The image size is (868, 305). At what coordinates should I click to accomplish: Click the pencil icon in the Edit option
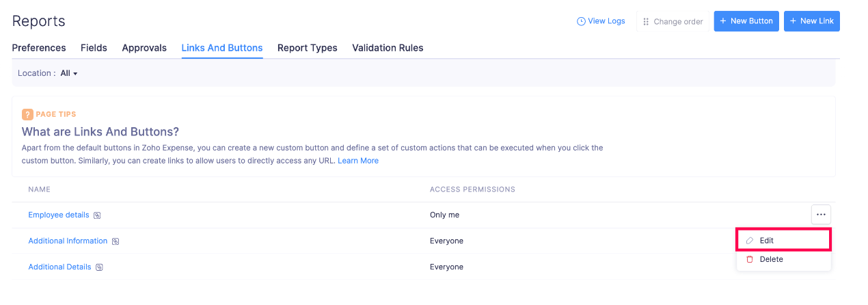pyautogui.click(x=750, y=241)
